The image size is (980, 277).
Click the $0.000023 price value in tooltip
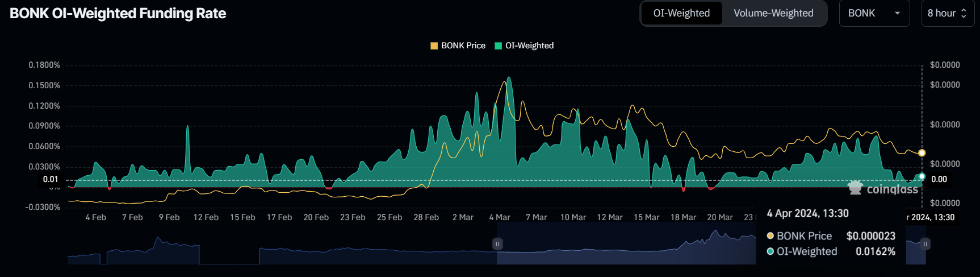coord(870,236)
